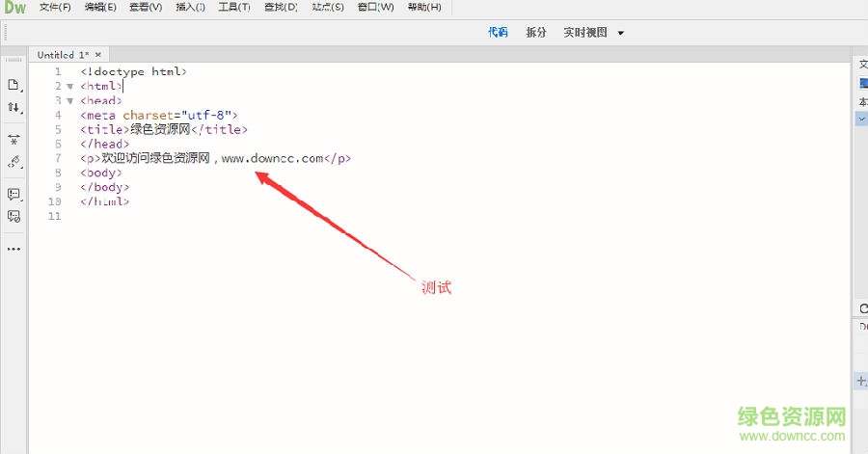
Task: Click the apply comment icon
Action: (14, 194)
